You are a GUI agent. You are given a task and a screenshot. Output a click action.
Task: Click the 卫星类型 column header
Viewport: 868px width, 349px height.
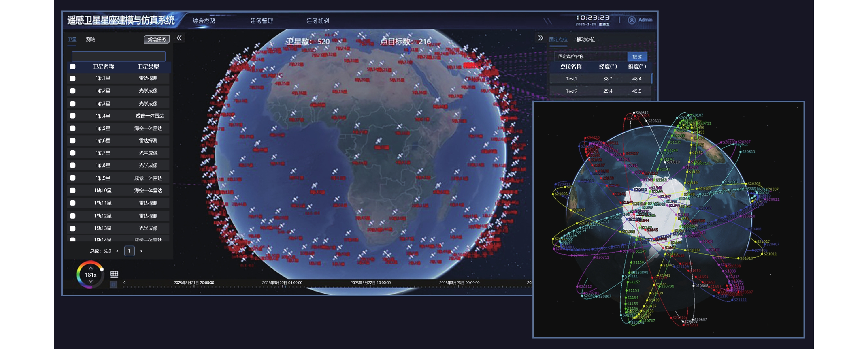click(x=148, y=66)
